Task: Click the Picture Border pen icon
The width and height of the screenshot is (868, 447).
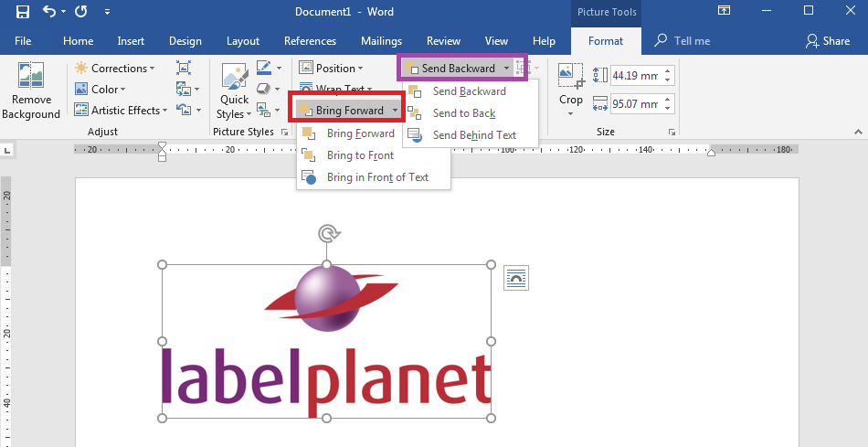Action: click(265, 69)
